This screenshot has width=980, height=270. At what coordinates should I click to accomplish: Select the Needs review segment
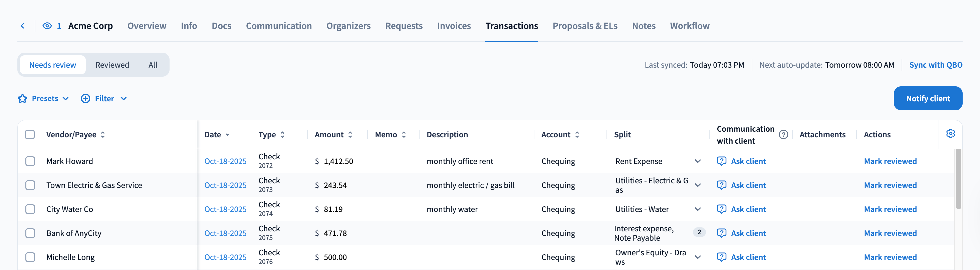pos(52,65)
